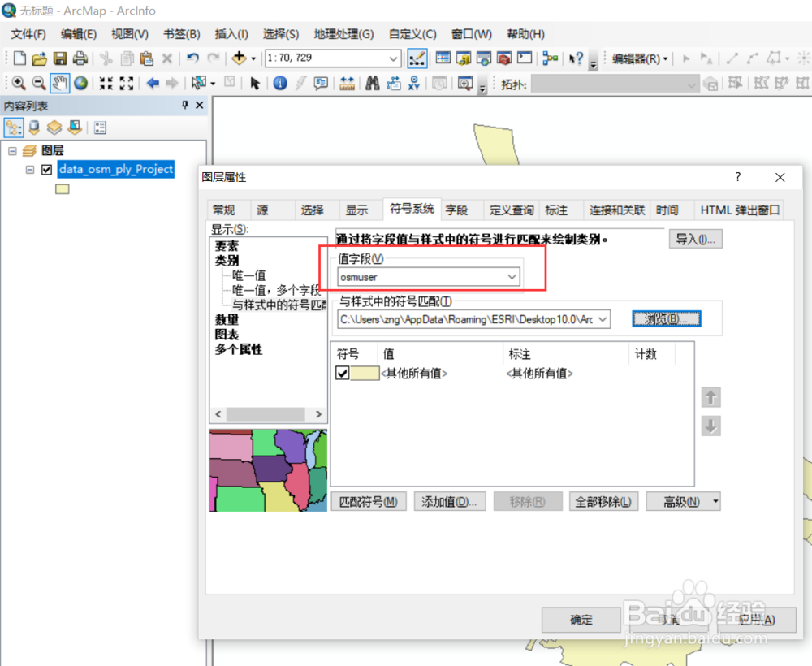The width and height of the screenshot is (812, 666).
Task: Activate the Pan tool
Action: 58,83
